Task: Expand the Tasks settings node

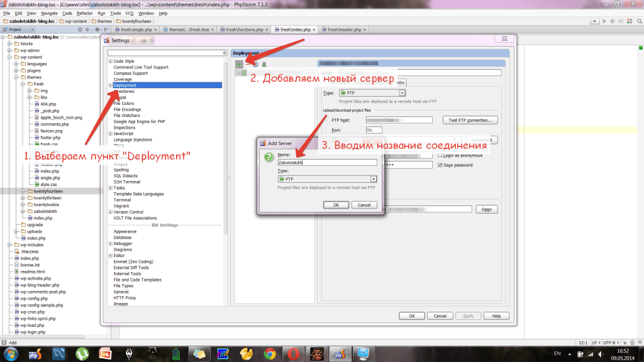Action: click(x=111, y=188)
